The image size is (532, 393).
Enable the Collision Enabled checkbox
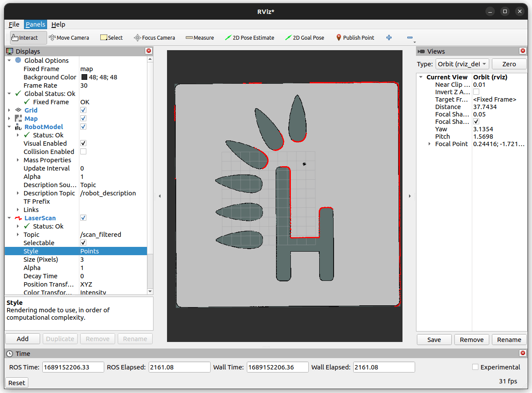click(x=83, y=152)
